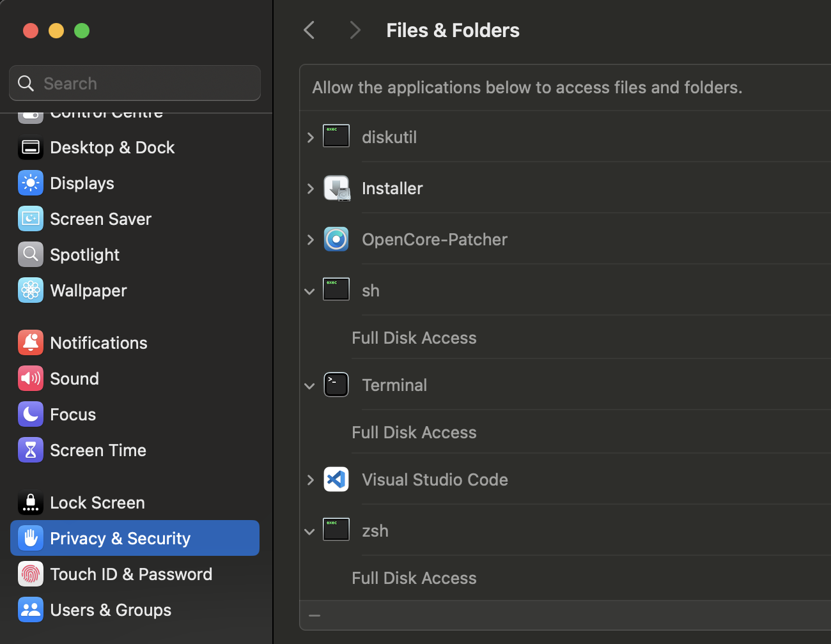Collapse the Terminal entry
This screenshot has width=831, height=644.
(310, 386)
